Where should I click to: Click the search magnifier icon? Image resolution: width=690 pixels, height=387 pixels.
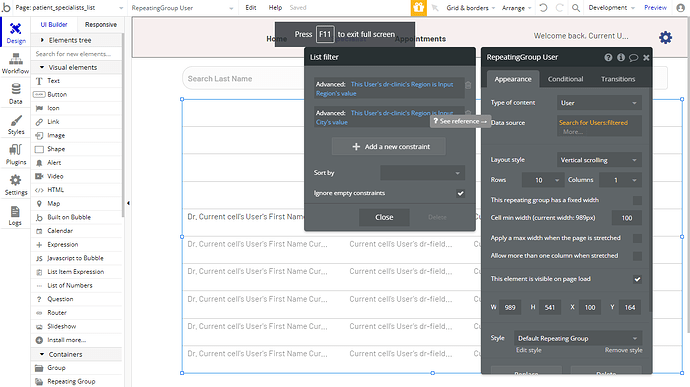[576, 7]
